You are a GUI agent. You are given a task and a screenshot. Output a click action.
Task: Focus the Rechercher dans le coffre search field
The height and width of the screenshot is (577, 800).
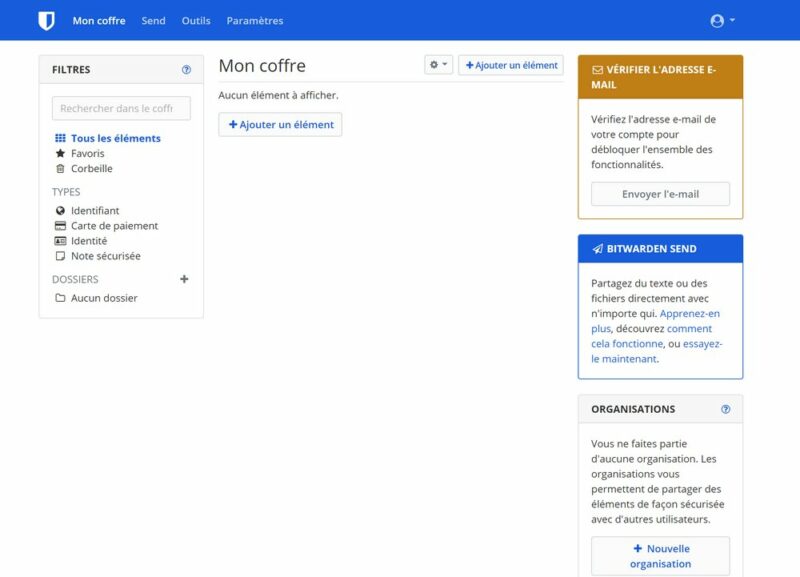click(x=121, y=108)
